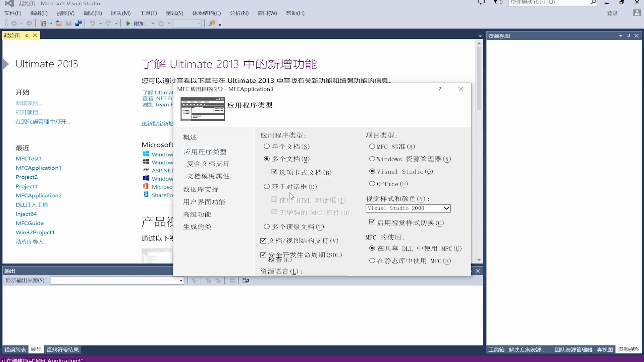The height and width of the screenshot is (362, 644).
Task: Click the New Project toolbar icon
Action: 43,23
